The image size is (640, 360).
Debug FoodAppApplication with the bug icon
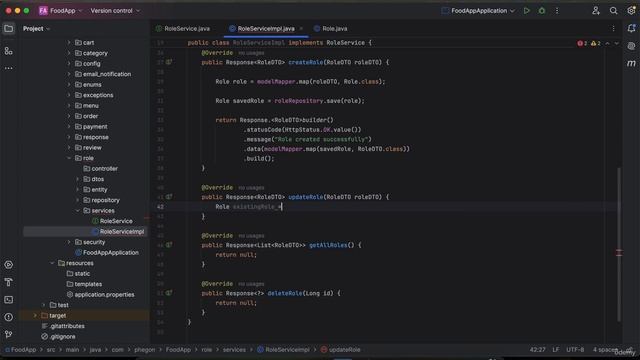click(542, 11)
